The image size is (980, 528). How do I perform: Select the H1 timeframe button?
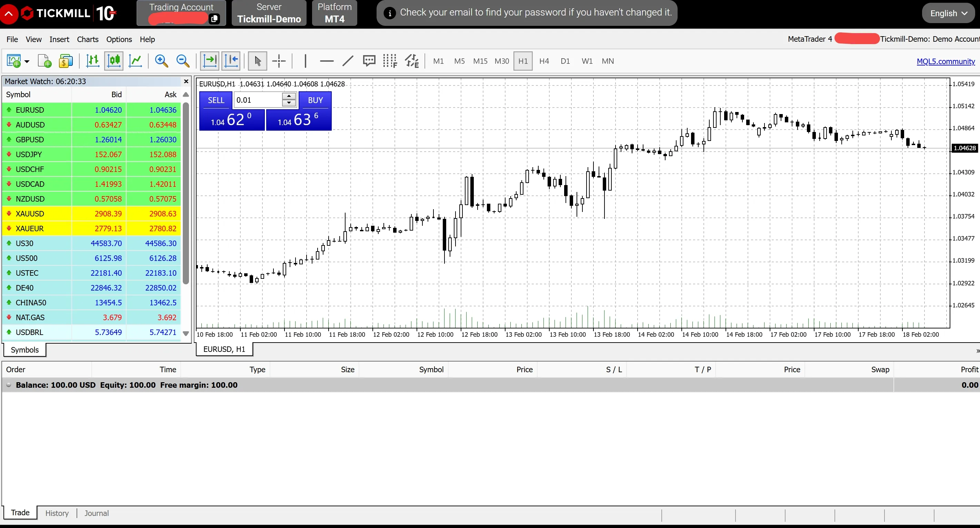coord(523,61)
